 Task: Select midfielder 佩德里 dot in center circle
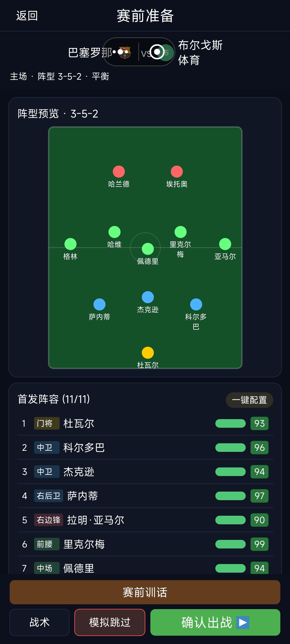click(x=148, y=249)
